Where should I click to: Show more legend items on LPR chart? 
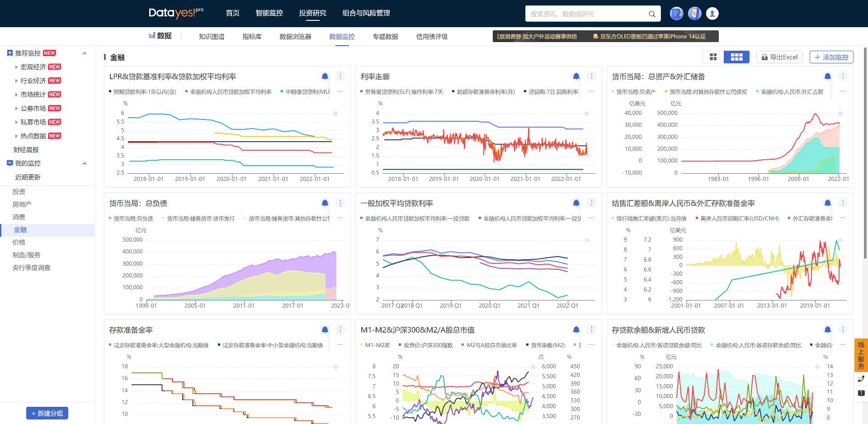click(x=340, y=91)
